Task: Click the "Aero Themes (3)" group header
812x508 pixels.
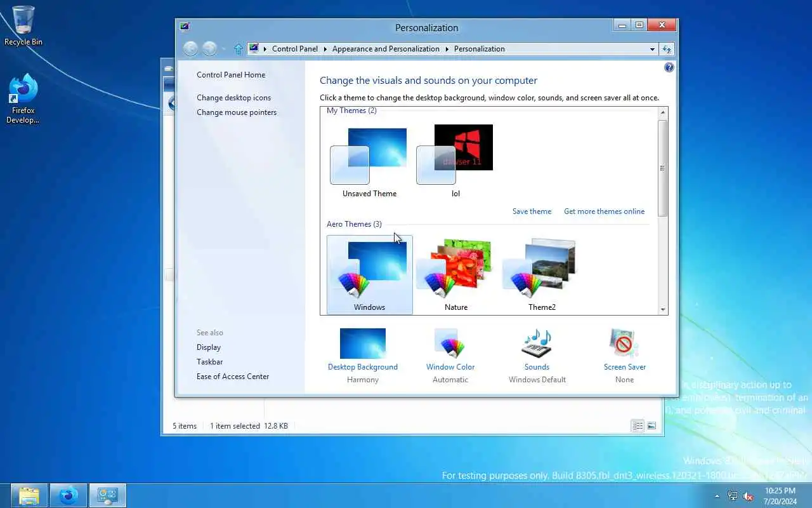Action: (354, 224)
